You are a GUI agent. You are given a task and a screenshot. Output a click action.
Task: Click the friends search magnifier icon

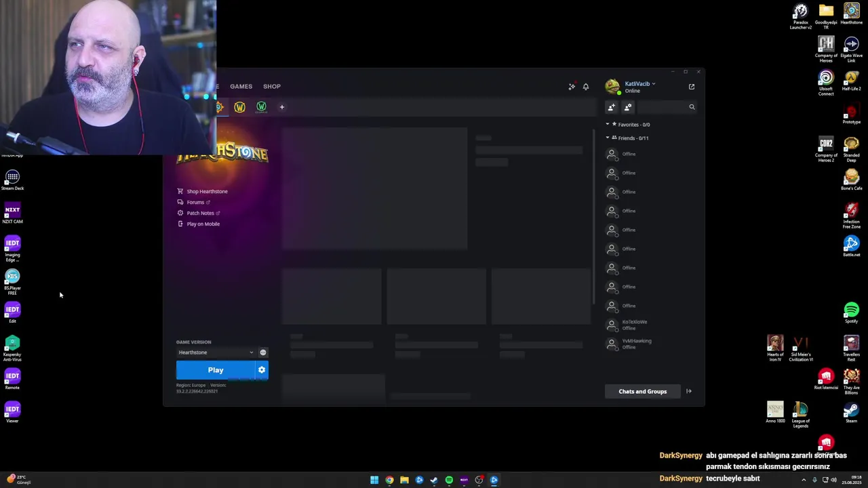click(x=692, y=107)
